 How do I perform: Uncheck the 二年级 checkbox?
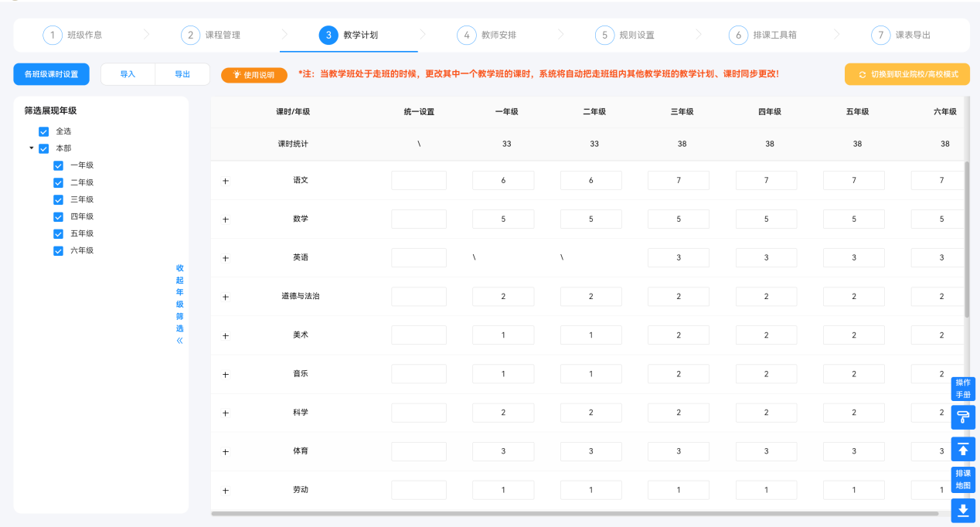[58, 182]
